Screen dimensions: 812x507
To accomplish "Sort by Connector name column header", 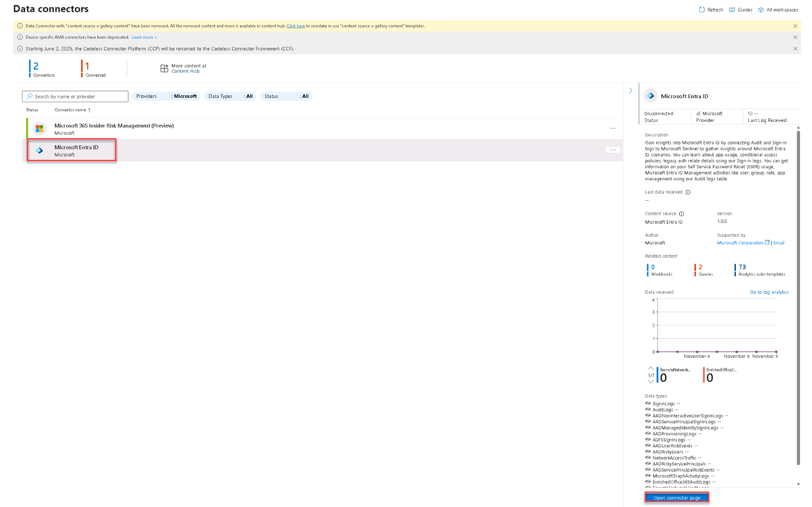I will (73, 110).
